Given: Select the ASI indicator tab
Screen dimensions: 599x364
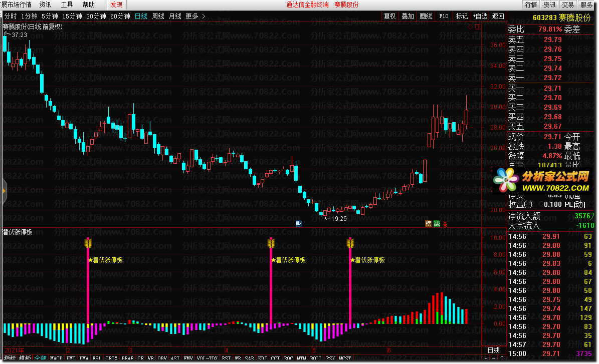Looking at the screenshot, I should click(x=175, y=358).
